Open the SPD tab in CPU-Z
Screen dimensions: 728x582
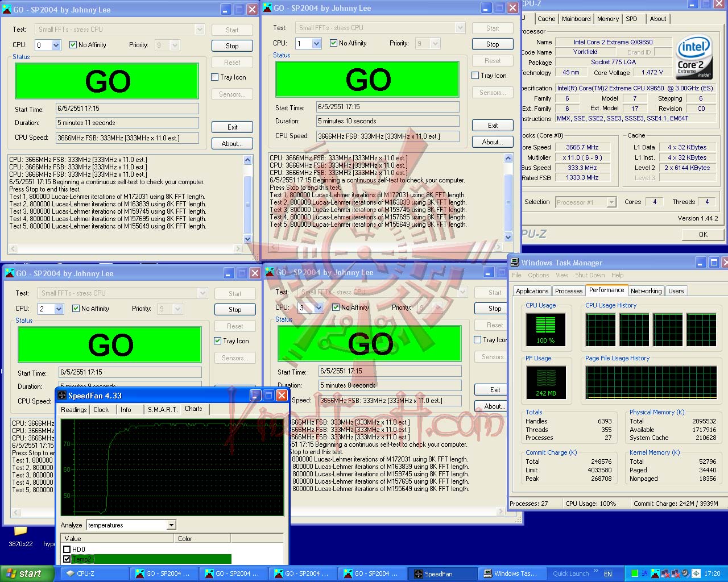pyautogui.click(x=631, y=19)
